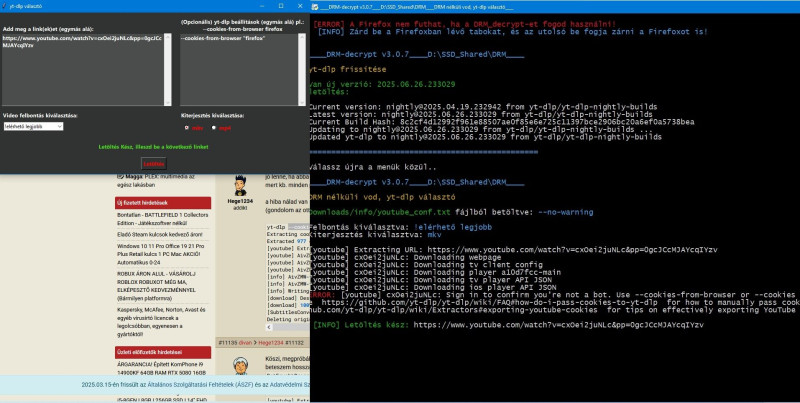800x403 pixels.
Task: Click the forum code block left scroll arrow
Action: (269, 327)
